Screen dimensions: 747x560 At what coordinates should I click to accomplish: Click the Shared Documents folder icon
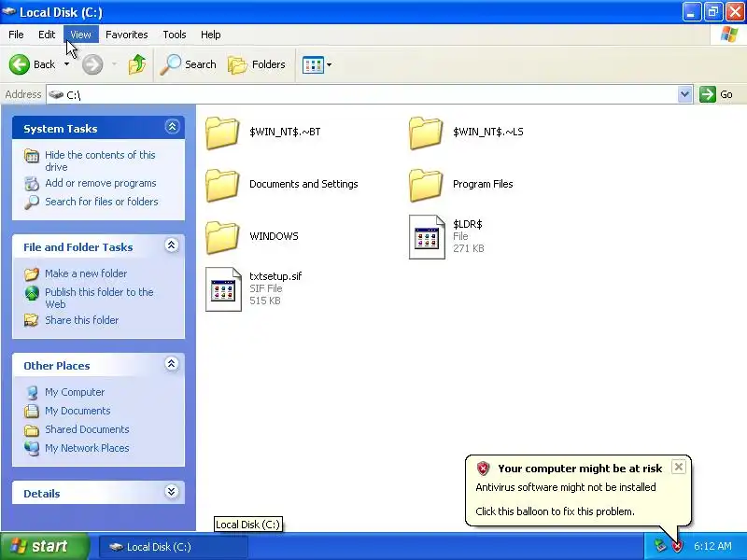tap(32, 430)
